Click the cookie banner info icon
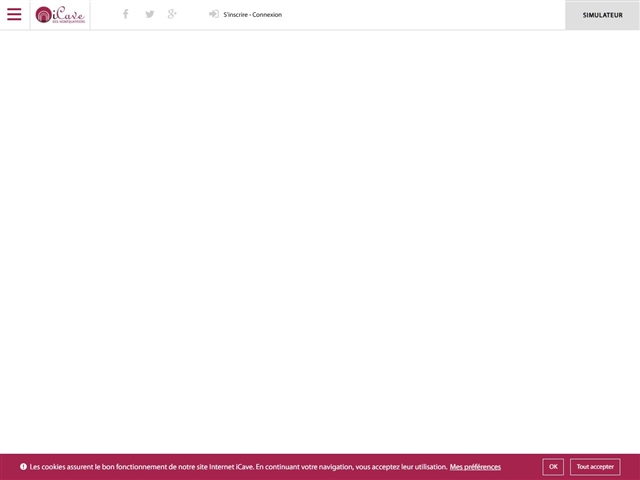640x480 pixels. pos(23,467)
